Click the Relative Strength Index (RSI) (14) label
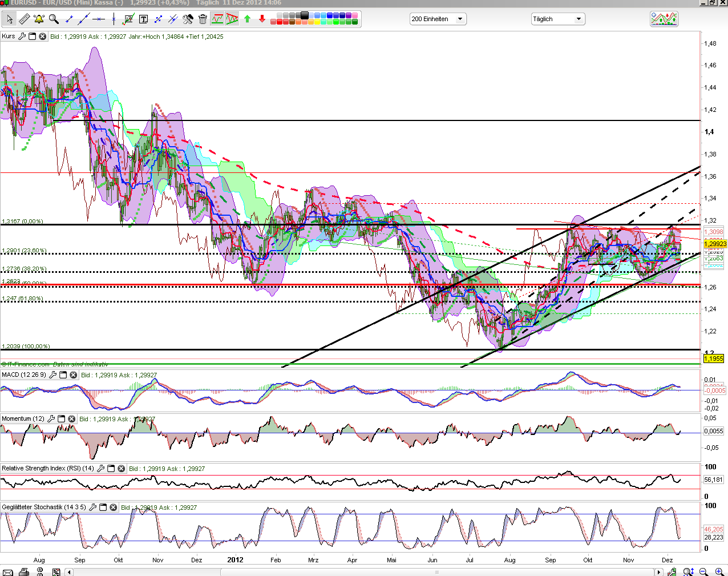728x576 pixels. click(x=48, y=468)
